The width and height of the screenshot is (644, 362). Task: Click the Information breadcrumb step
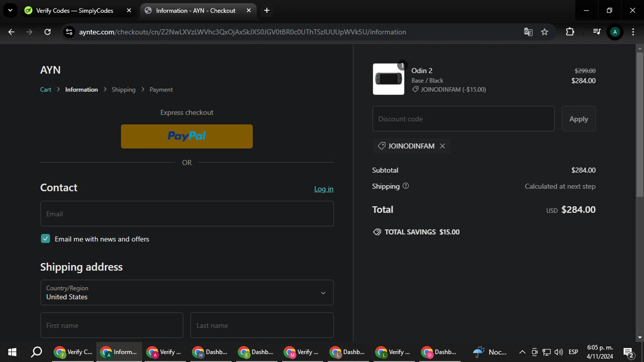click(82, 90)
